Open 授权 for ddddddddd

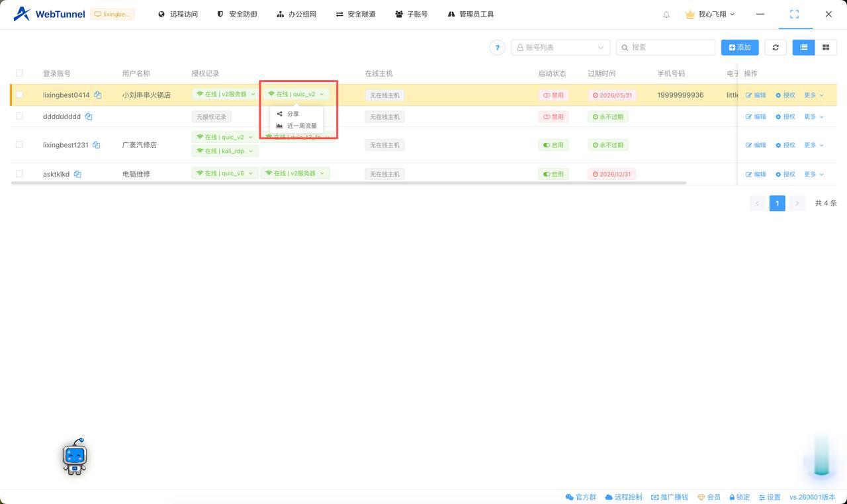[785, 116]
